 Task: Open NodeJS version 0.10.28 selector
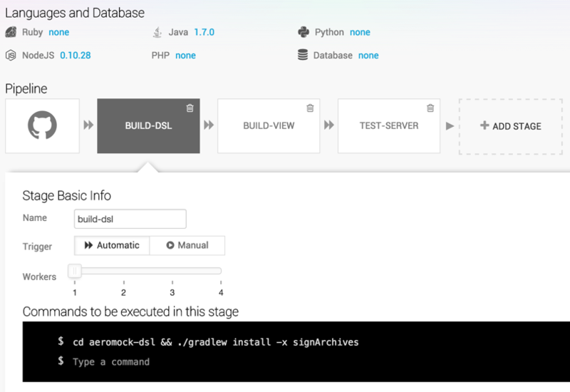click(76, 56)
